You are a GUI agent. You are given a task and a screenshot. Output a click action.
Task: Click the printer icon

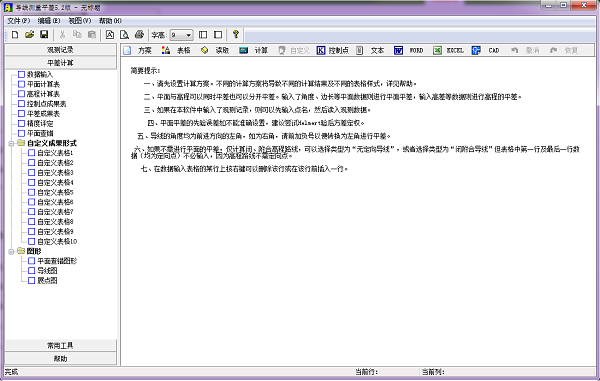click(139, 35)
